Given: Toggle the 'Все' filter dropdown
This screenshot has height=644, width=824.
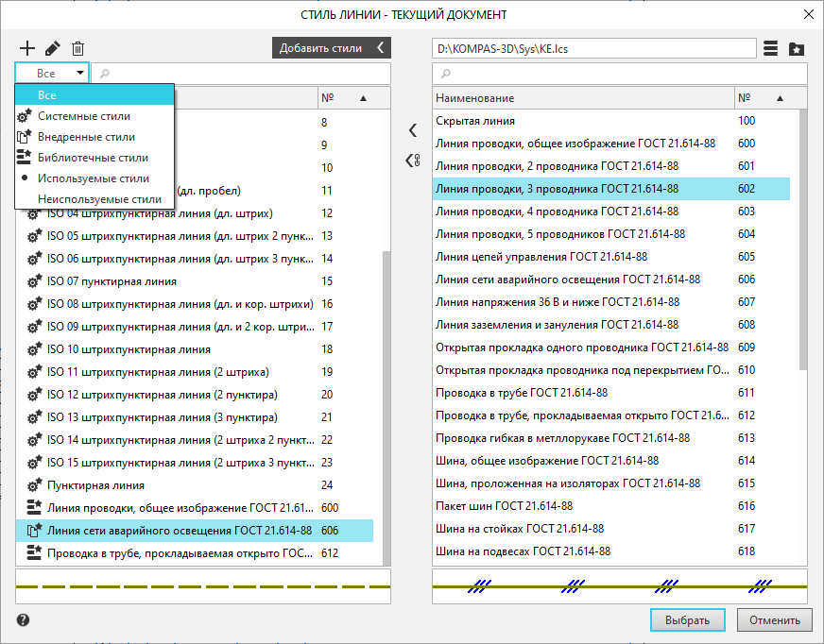Looking at the screenshot, I should tap(52, 73).
